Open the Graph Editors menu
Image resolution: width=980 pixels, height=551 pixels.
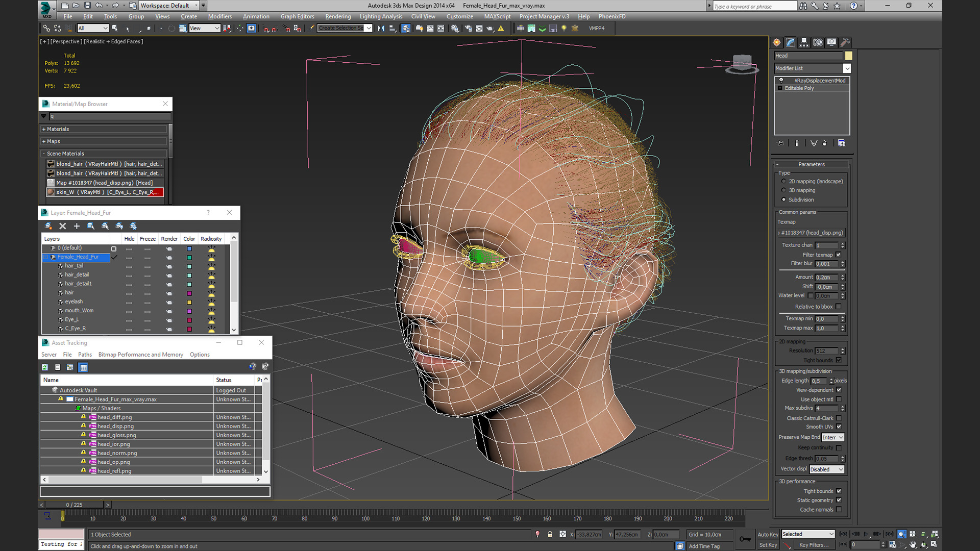click(298, 16)
